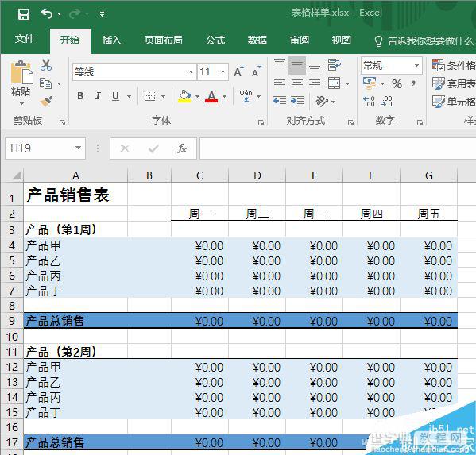Open underline style dropdown arrow
The width and height of the screenshot is (476, 455).
coord(129,96)
